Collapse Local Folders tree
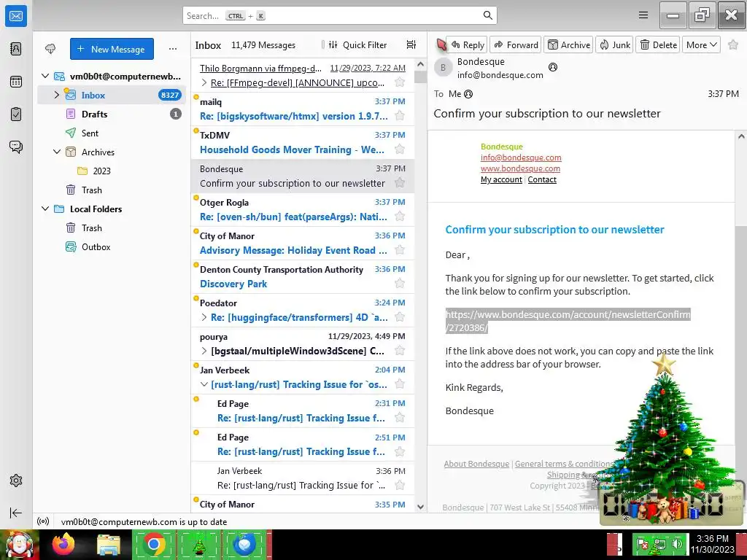The width and height of the screenshot is (747, 560). click(x=45, y=209)
